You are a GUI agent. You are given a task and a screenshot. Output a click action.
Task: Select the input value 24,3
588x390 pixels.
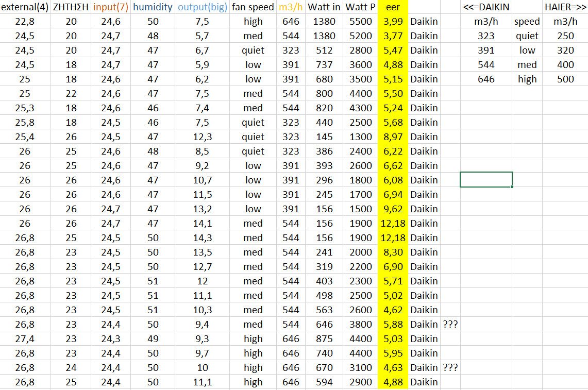(111, 339)
